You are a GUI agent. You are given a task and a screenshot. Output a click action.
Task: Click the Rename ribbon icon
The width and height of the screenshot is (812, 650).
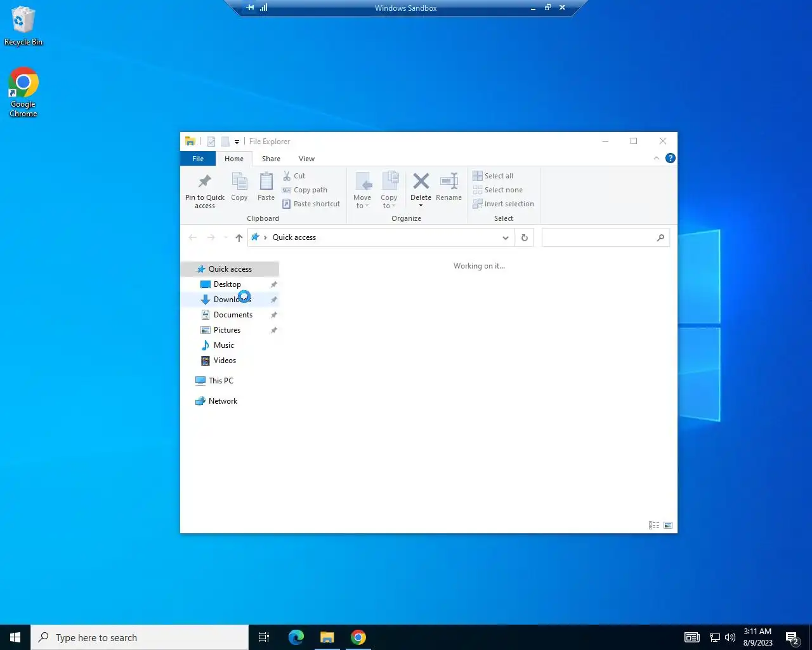[x=449, y=182]
